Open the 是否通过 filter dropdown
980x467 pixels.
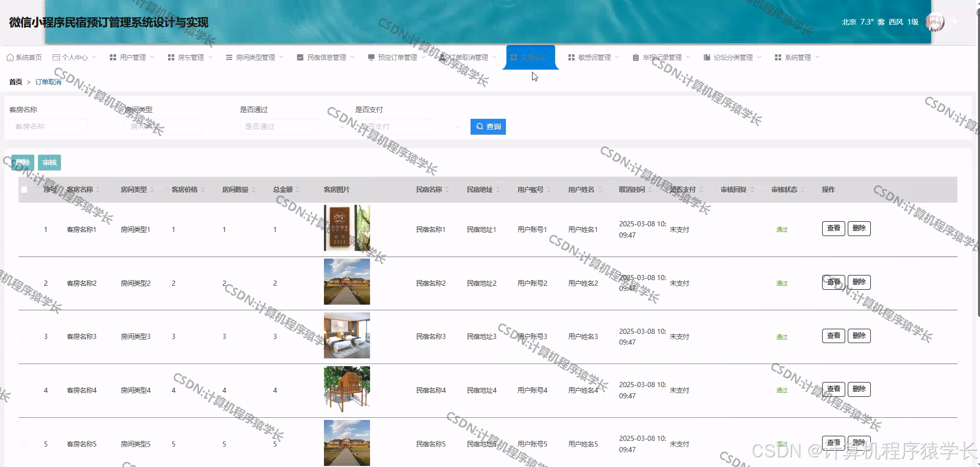pos(279,126)
